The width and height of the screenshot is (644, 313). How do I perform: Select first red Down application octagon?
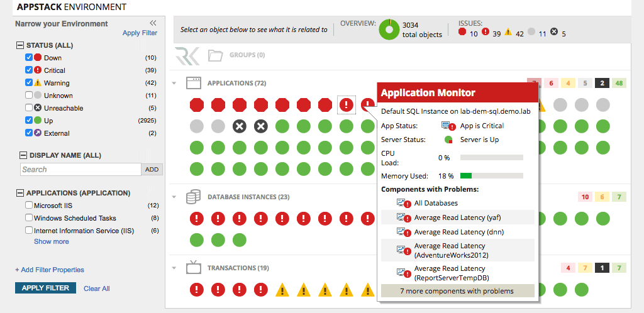click(197, 105)
